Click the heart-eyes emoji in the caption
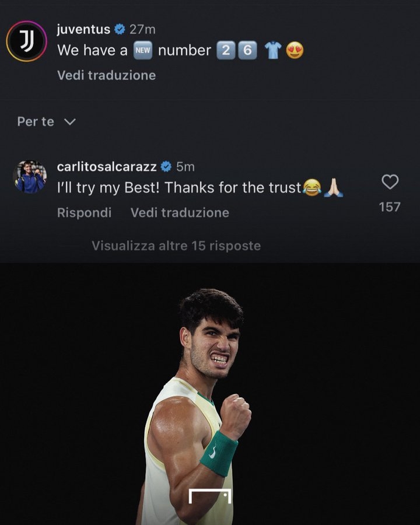The width and height of the screenshot is (420, 525). click(x=295, y=50)
